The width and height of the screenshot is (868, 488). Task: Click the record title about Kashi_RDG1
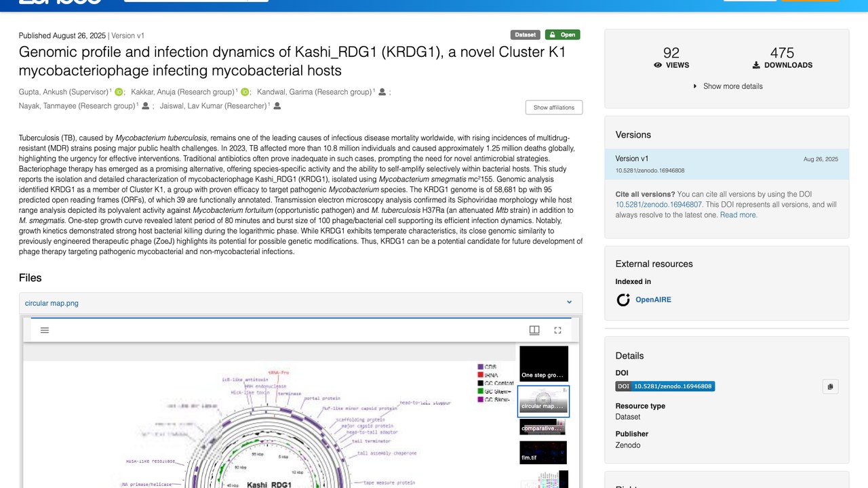pos(292,61)
